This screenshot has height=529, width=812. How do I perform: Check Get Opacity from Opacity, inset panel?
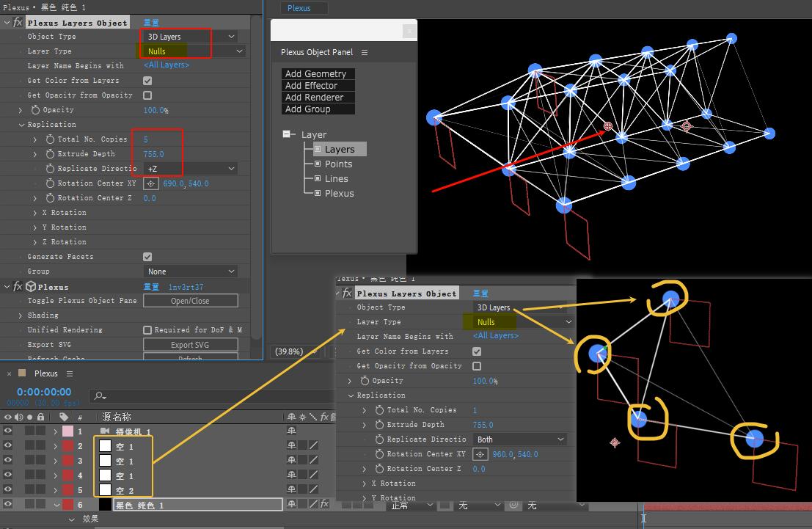[x=477, y=366]
